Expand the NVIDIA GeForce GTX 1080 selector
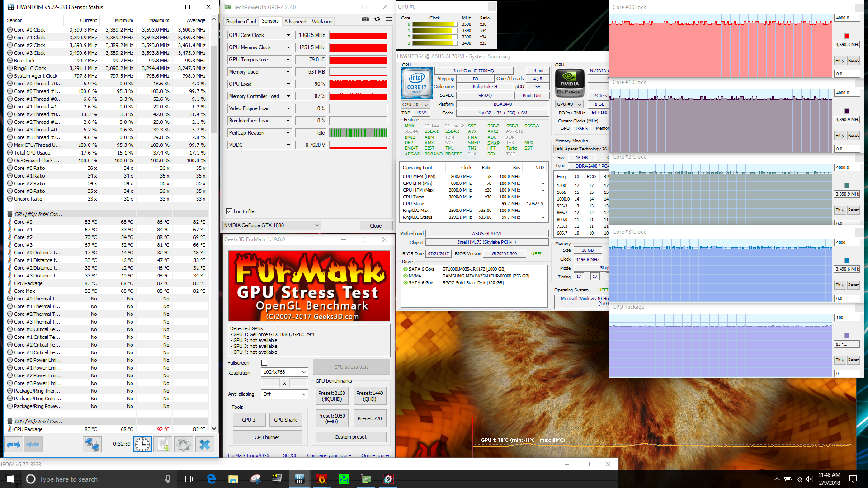The width and height of the screenshot is (868, 488). [316, 225]
